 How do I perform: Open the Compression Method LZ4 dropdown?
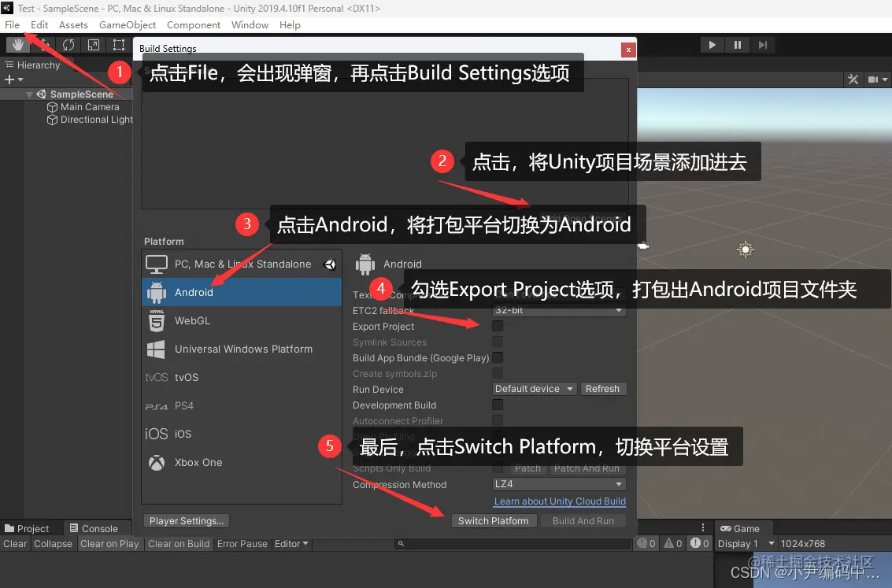click(559, 484)
